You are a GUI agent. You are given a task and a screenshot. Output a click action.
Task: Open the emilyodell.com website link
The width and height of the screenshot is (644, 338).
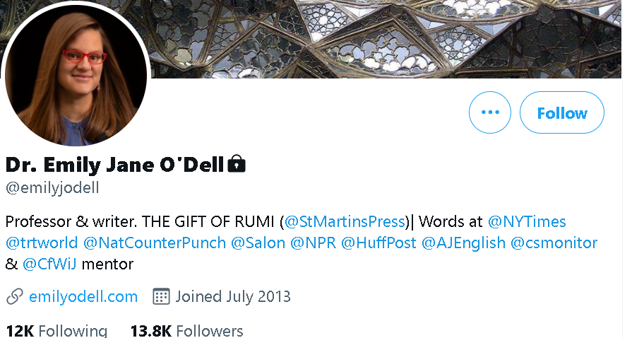[83, 296]
